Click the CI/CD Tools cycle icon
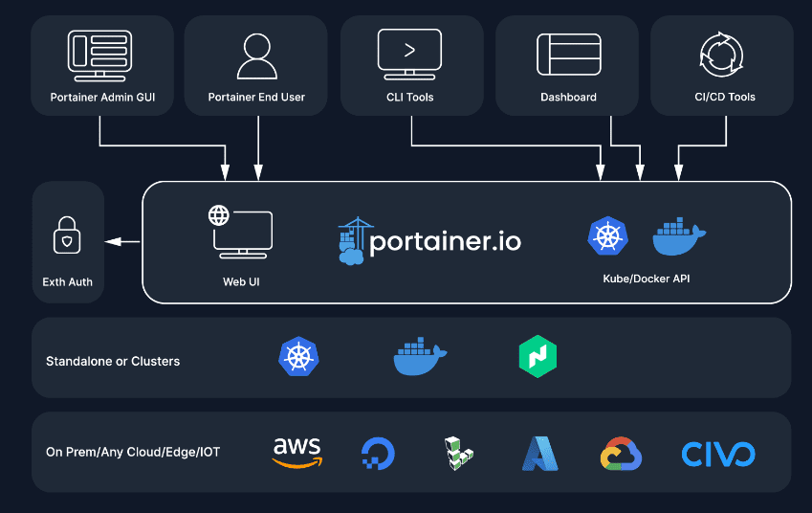Viewport: 812px width, 513px height. pos(721,55)
